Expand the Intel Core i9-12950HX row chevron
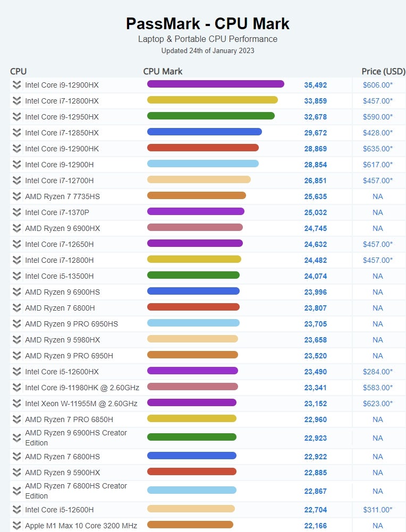The height and width of the screenshot is (532, 406). [x=16, y=117]
